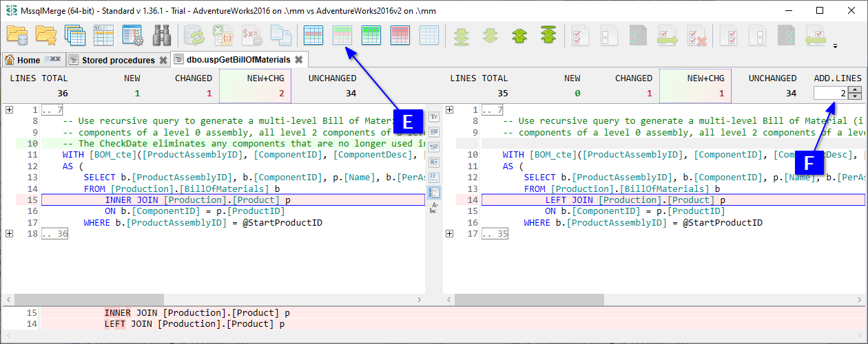Check all left items document icon
Screen dimensions: 868x344
[581, 35]
